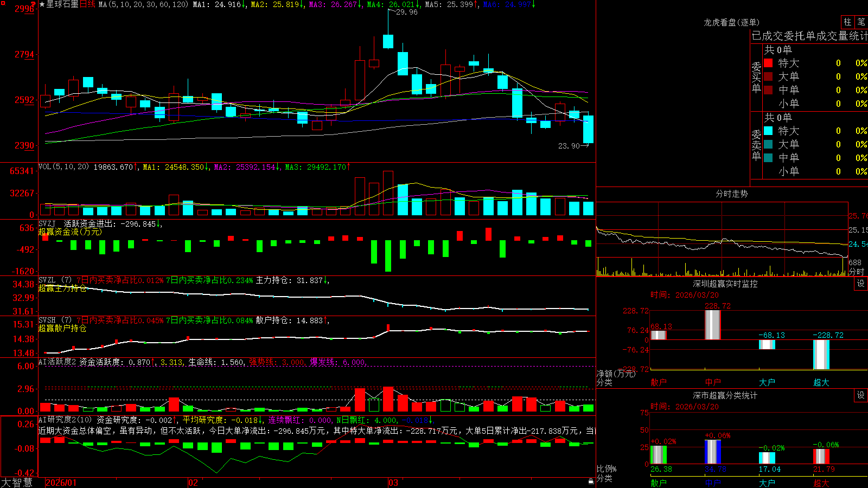Viewport: 868px width, 488px height.
Task: Click the 分时走势 panel title
Action: click(x=731, y=194)
